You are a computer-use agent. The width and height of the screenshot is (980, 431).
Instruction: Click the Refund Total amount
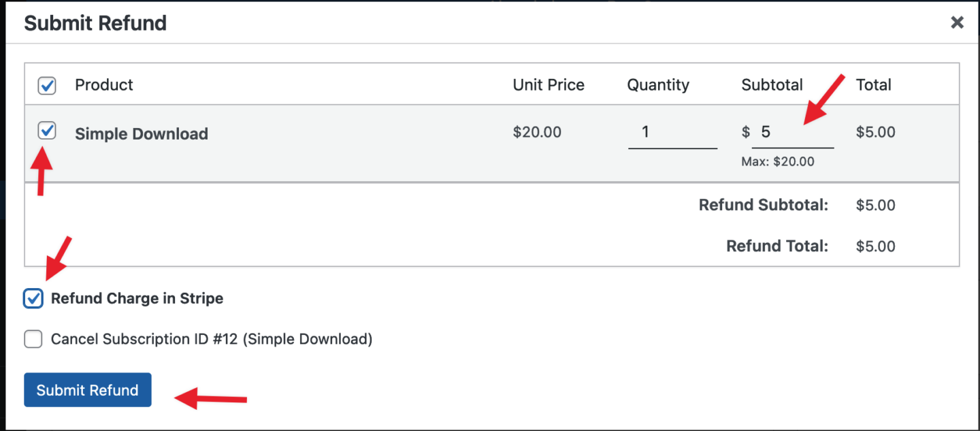875,246
